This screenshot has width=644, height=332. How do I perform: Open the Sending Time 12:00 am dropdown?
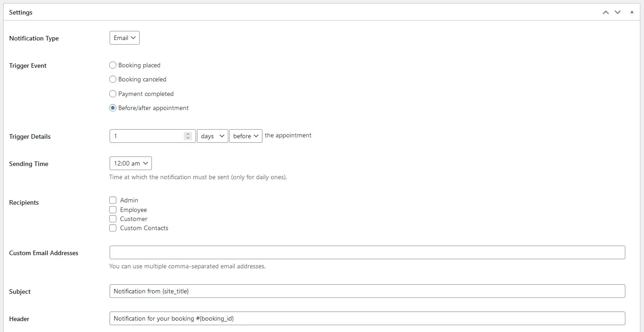(x=131, y=163)
